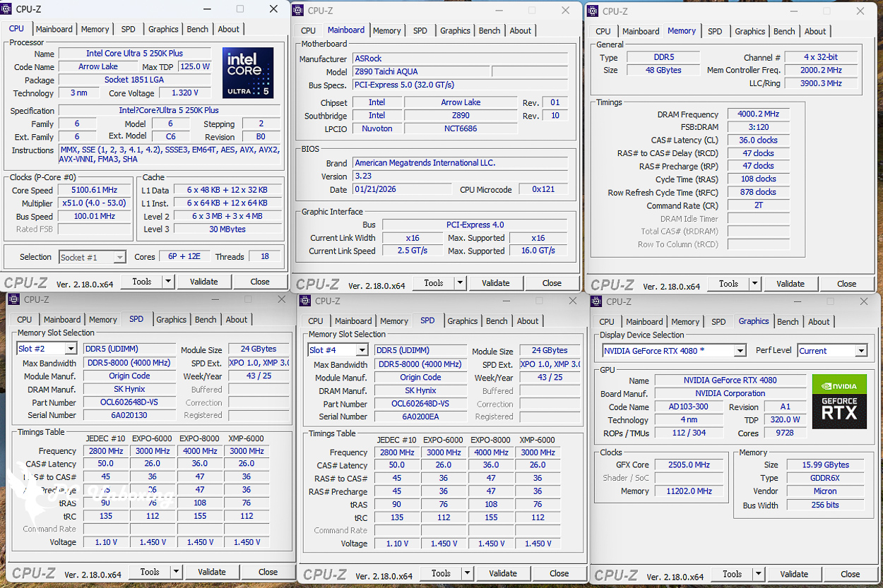Open the Perf Level Current dropdown
This screenshot has width=883, height=588.
(860, 351)
